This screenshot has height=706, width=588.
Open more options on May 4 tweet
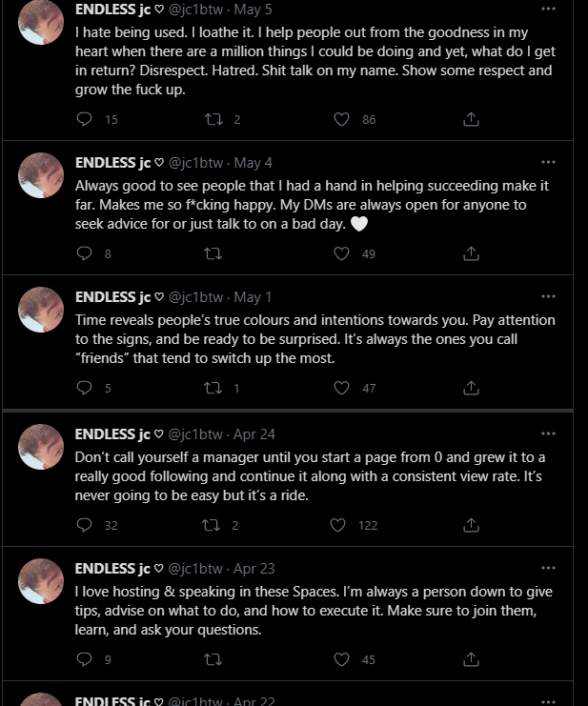pos(547,162)
